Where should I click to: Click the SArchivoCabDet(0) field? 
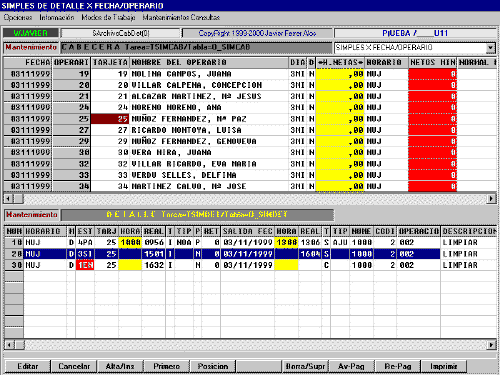121,33
